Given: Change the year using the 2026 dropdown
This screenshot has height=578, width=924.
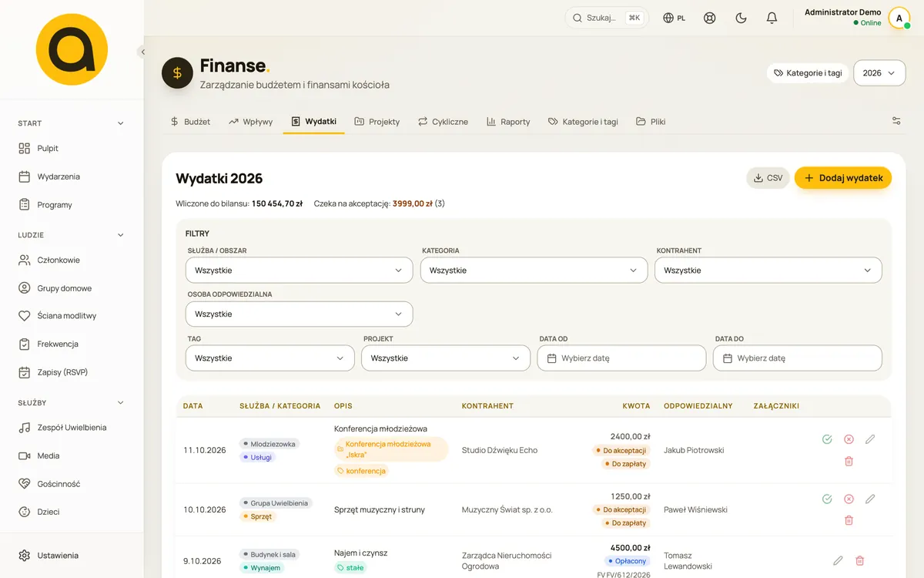Looking at the screenshot, I should [879, 73].
